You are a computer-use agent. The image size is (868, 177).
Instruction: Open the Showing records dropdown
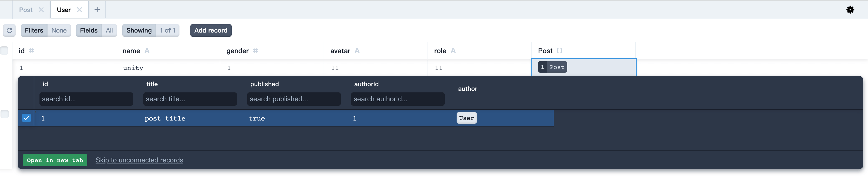tap(150, 30)
